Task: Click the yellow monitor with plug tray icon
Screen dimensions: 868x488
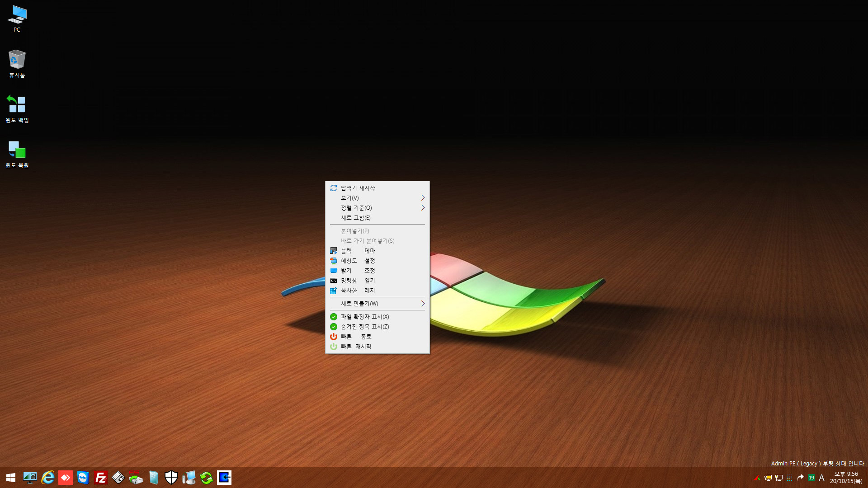Action: pyautogui.click(x=768, y=478)
